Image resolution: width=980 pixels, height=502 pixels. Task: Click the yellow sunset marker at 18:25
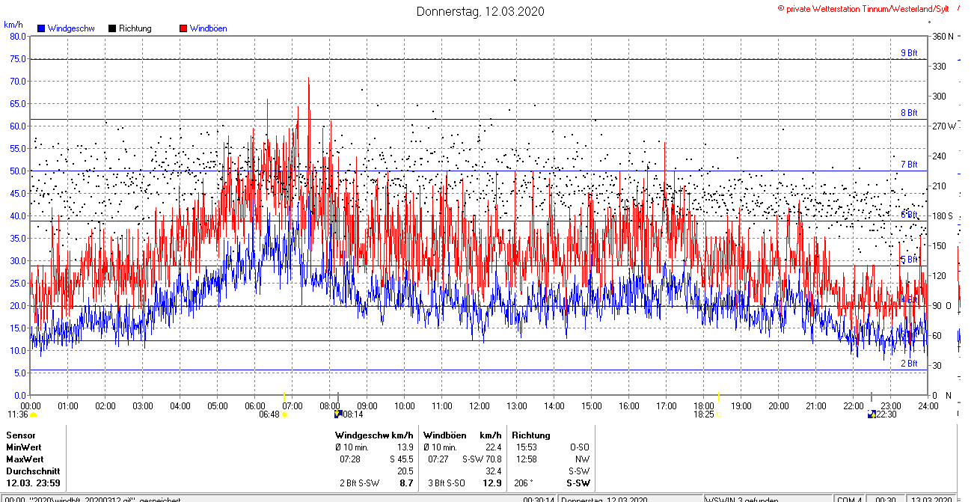718,414
